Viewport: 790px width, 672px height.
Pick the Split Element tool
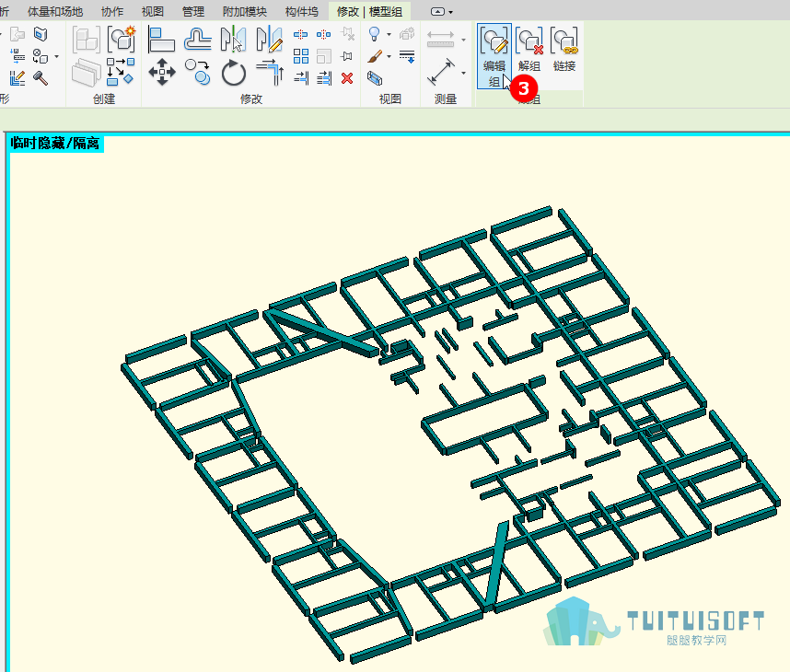coord(301,34)
